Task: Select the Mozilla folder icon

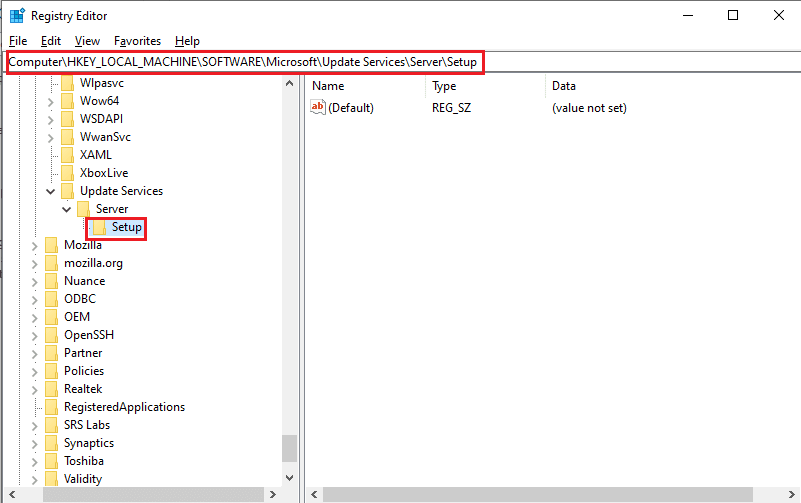Action: point(51,245)
